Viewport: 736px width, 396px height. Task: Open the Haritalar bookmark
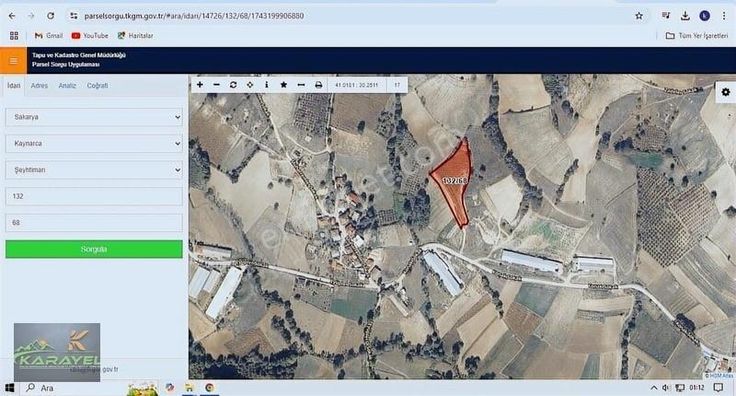pyautogui.click(x=135, y=36)
